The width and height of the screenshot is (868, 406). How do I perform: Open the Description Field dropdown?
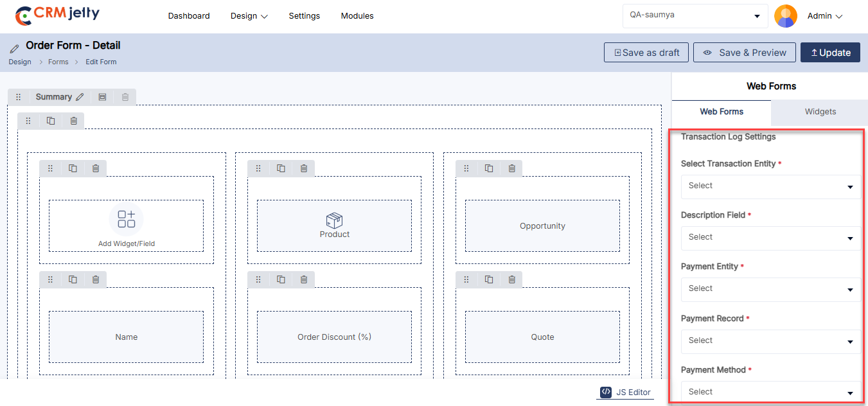point(770,238)
